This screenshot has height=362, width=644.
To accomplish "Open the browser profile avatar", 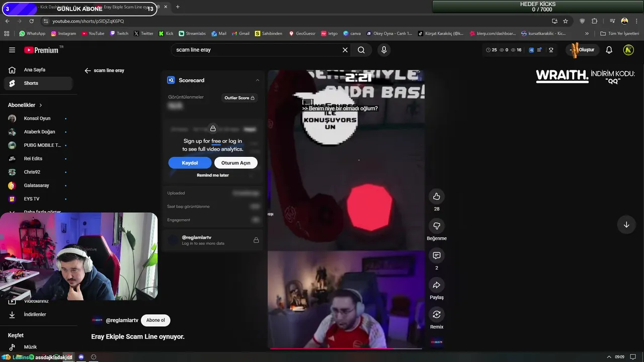I will click(x=624, y=21).
